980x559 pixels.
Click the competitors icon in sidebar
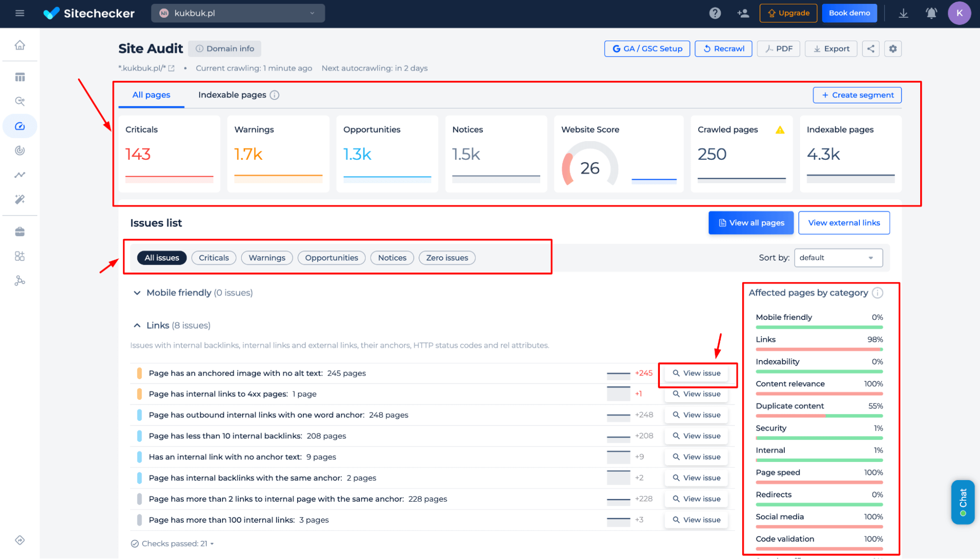pos(20,281)
